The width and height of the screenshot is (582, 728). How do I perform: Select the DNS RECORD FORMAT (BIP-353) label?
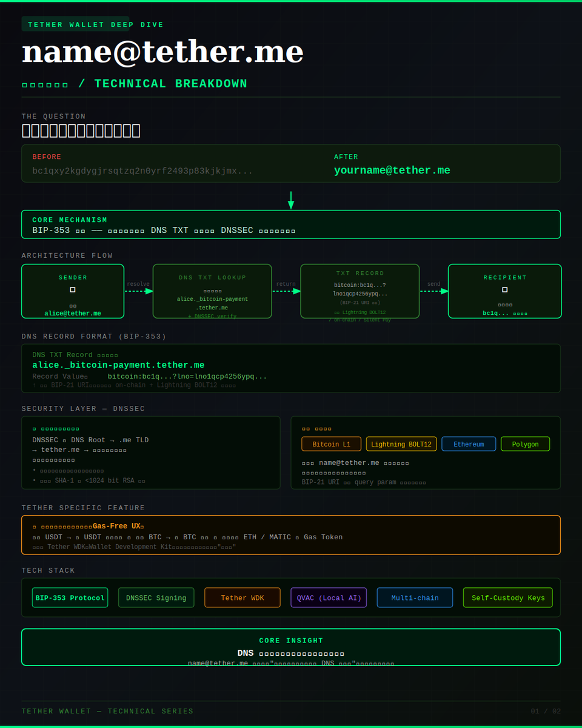coord(94,336)
